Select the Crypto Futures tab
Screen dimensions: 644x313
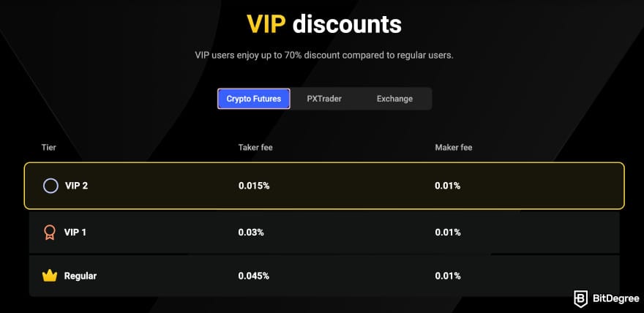[x=253, y=99]
